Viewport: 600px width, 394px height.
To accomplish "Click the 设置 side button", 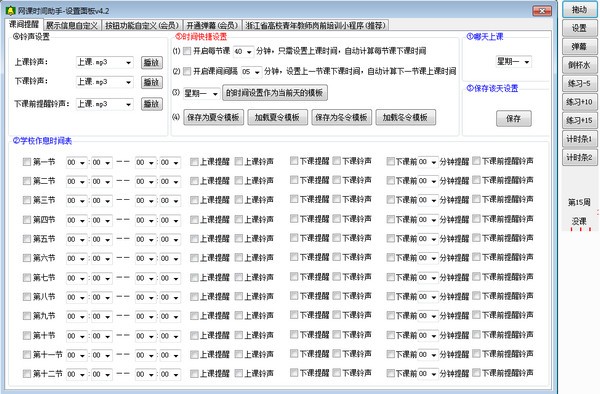I will click(579, 28).
